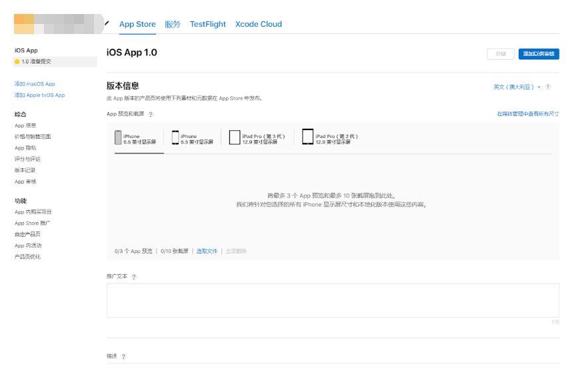The image size is (588, 371).
Task: Open App 隐私 in sidebar
Action: 25,148
